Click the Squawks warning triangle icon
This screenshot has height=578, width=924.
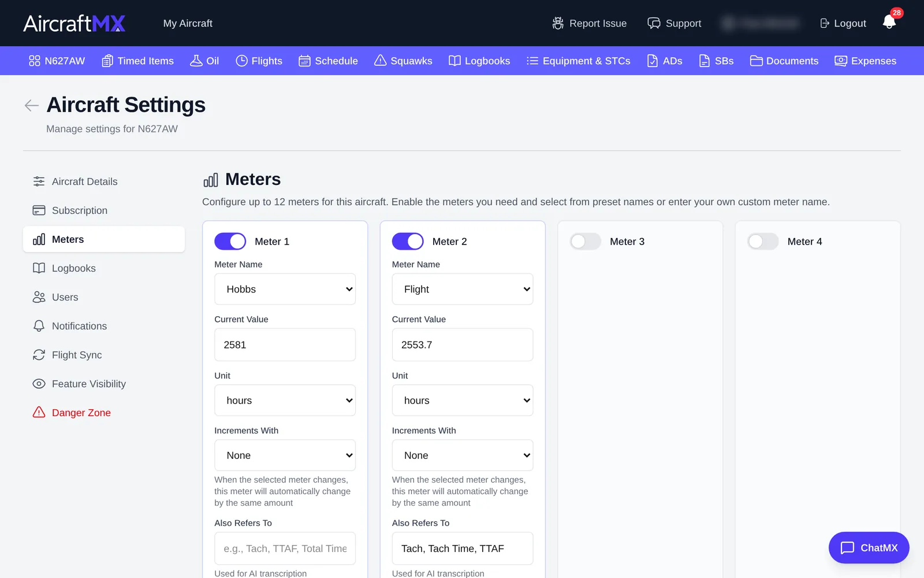click(x=380, y=61)
